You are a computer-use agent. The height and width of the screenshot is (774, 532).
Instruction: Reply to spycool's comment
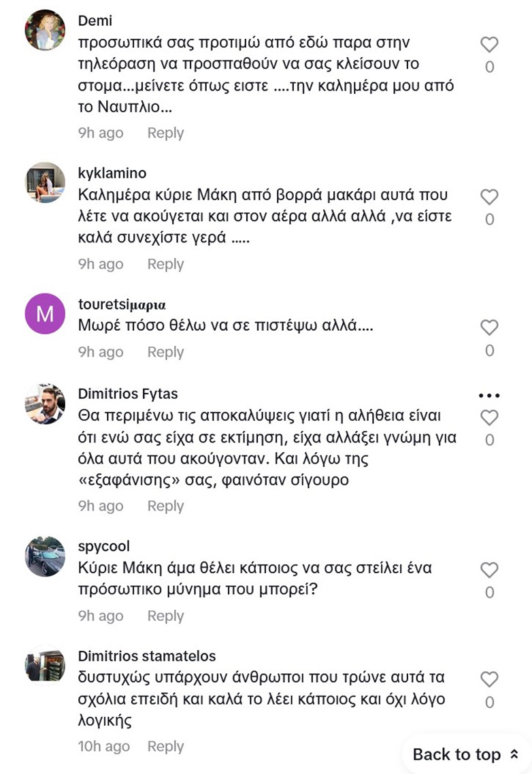(x=165, y=616)
